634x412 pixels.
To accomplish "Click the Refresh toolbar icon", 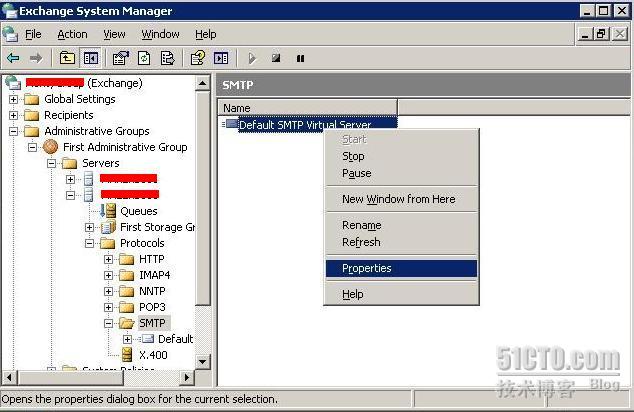I will pos(144,58).
